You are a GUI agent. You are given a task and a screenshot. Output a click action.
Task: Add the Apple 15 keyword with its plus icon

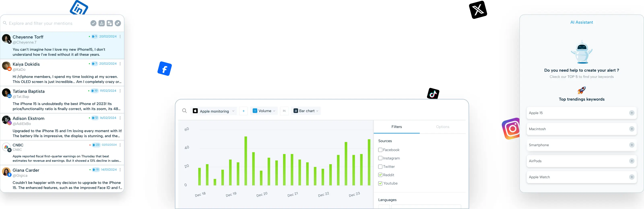coord(632,113)
